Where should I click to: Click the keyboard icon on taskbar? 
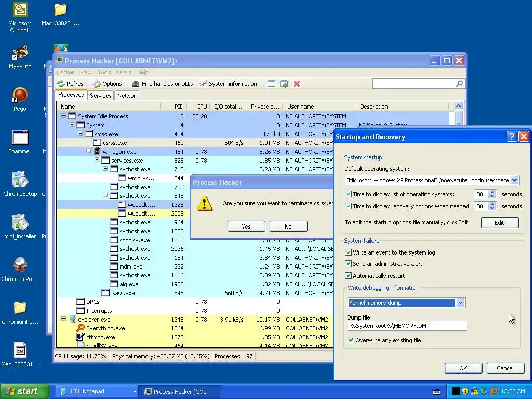[436, 392]
